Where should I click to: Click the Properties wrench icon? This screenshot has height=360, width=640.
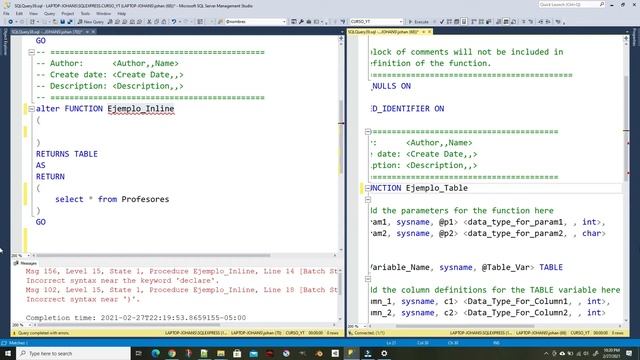coord(301,22)
